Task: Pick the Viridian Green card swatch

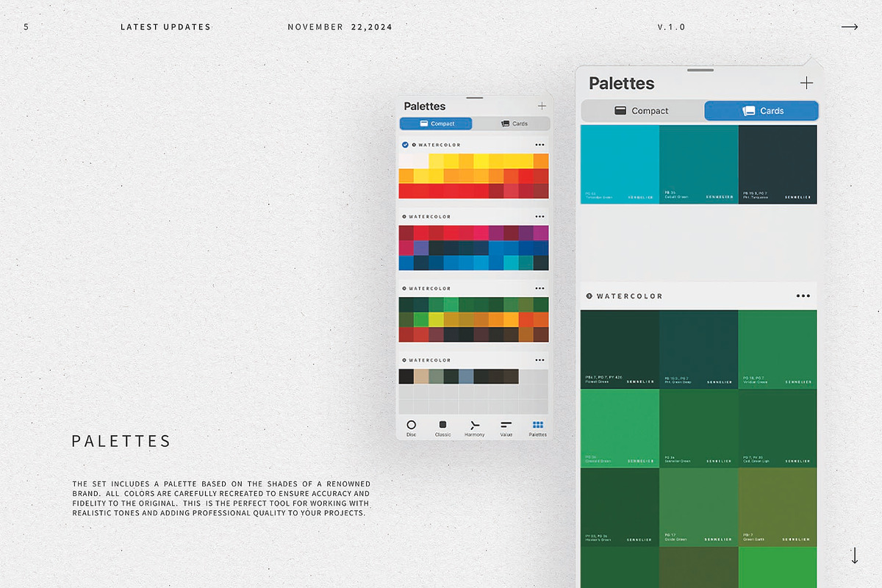Action: tap(778, 349)
